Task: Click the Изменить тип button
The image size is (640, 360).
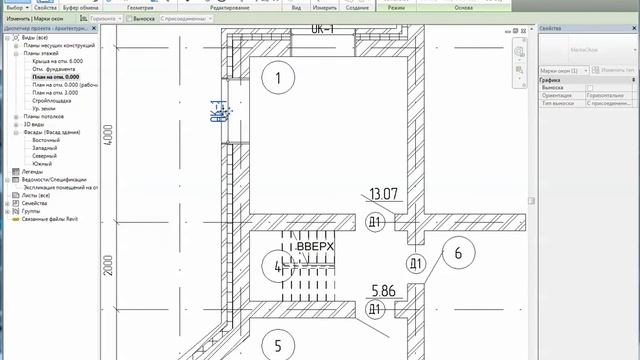Action: coord(613,70)
